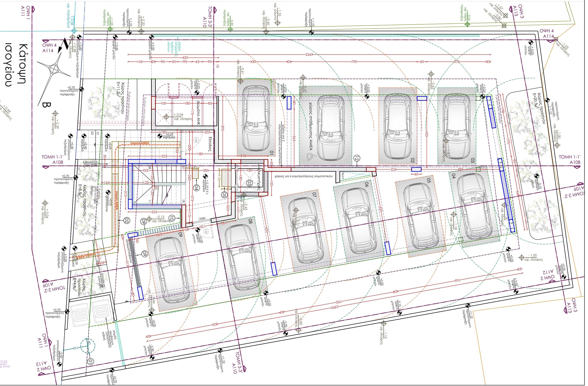Click the 2269 overall dimension at top
The height and width of the screenshot is (386, 588).
[309, 55]
